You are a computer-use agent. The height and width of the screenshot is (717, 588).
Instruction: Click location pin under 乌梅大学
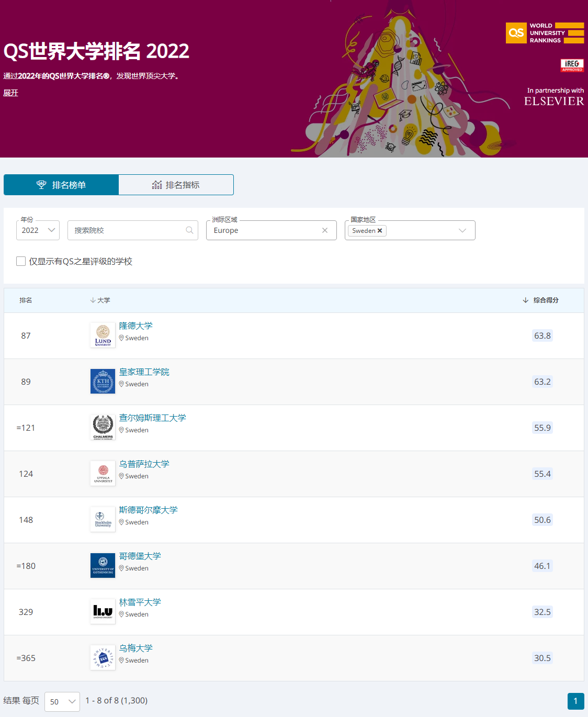pyautogui.click(x=121, y=660)
